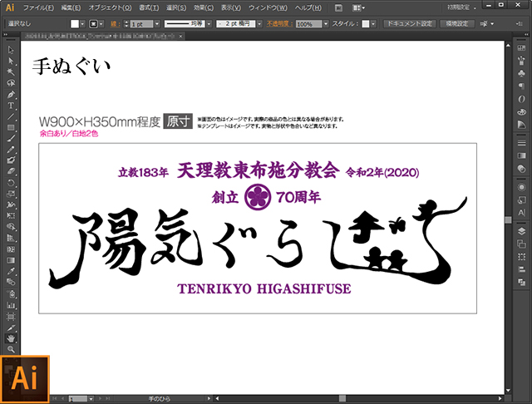Select the Rotate tool
532x404 pixels.
pos(11,183)
